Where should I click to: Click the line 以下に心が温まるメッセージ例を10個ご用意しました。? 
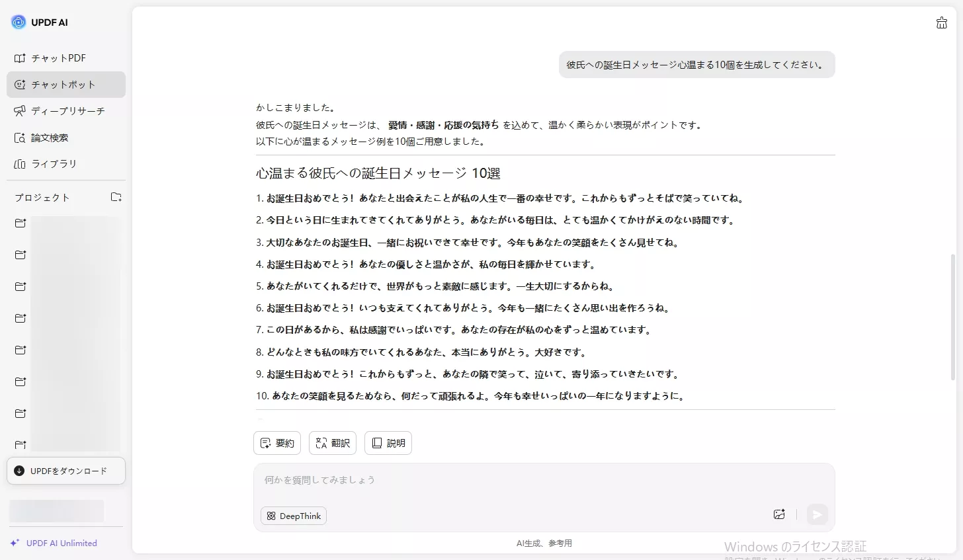[x=372, y=141]
